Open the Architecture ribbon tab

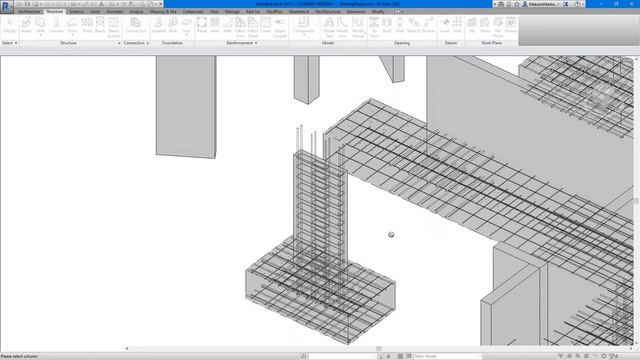29,12
